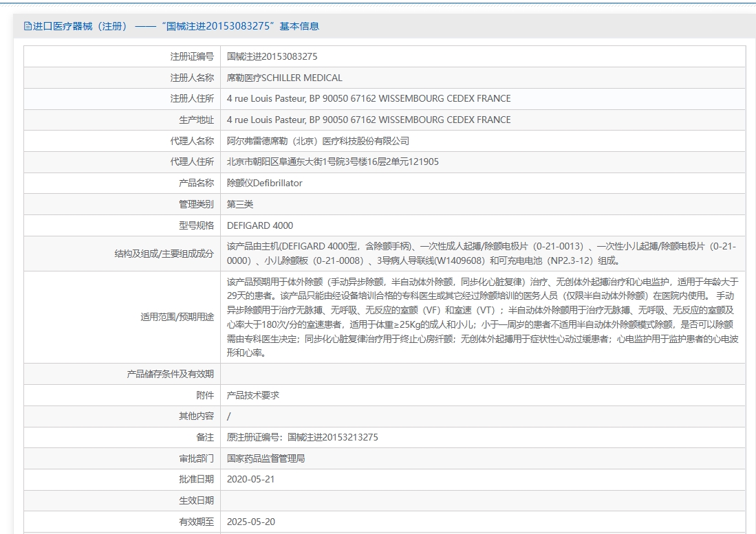Select the 附件 label

click(x=205, y=395)
